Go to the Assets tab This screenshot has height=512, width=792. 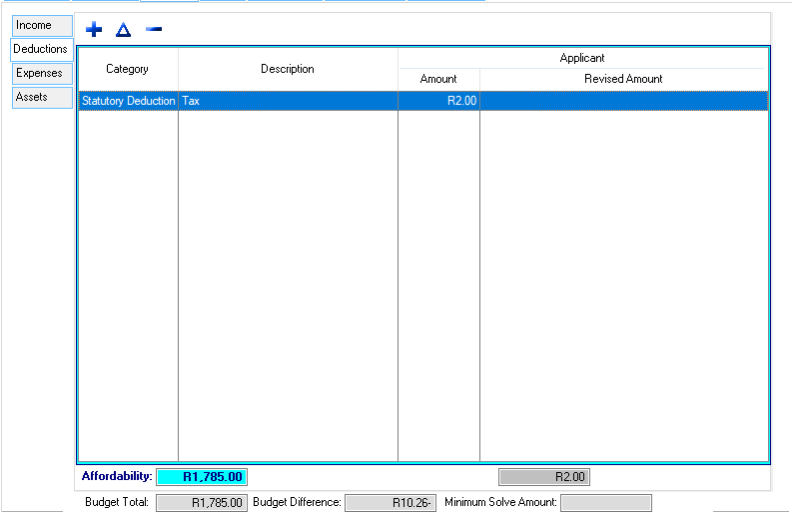click(x=41, y=97)
